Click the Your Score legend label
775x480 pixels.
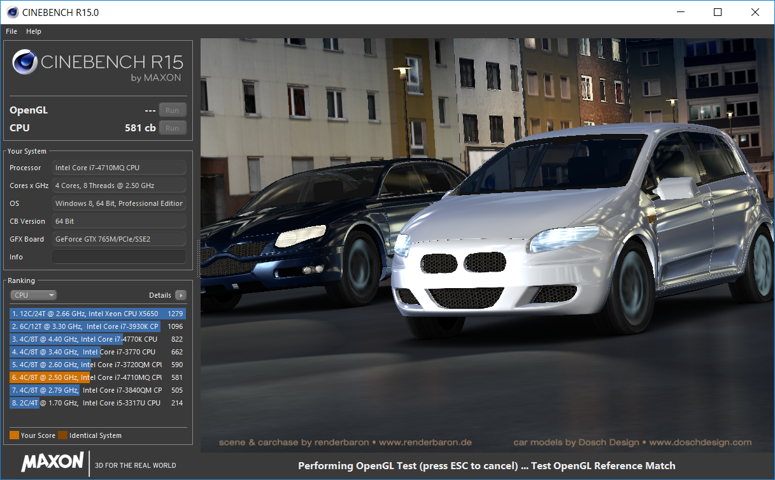tap(38, 436)
